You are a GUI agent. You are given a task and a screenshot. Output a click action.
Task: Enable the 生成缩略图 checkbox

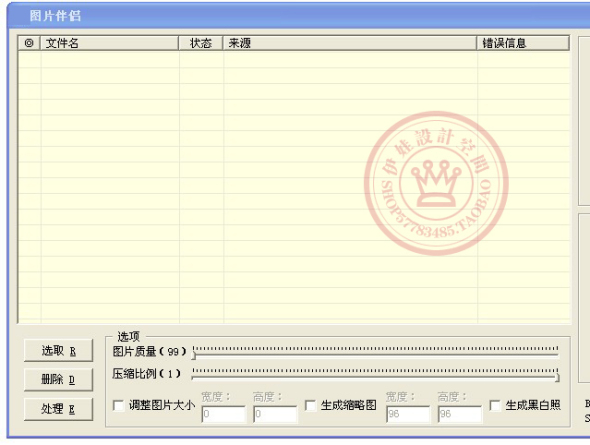[x=310, y=406]
